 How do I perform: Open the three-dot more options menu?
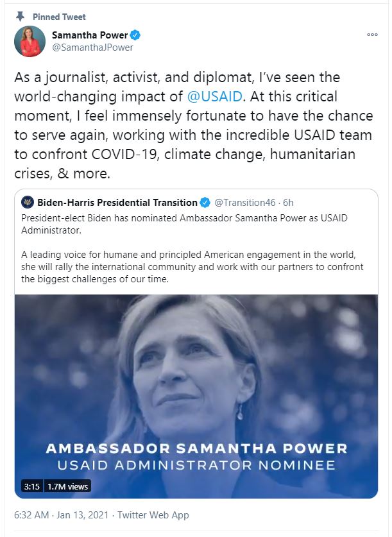pos(372,35)
